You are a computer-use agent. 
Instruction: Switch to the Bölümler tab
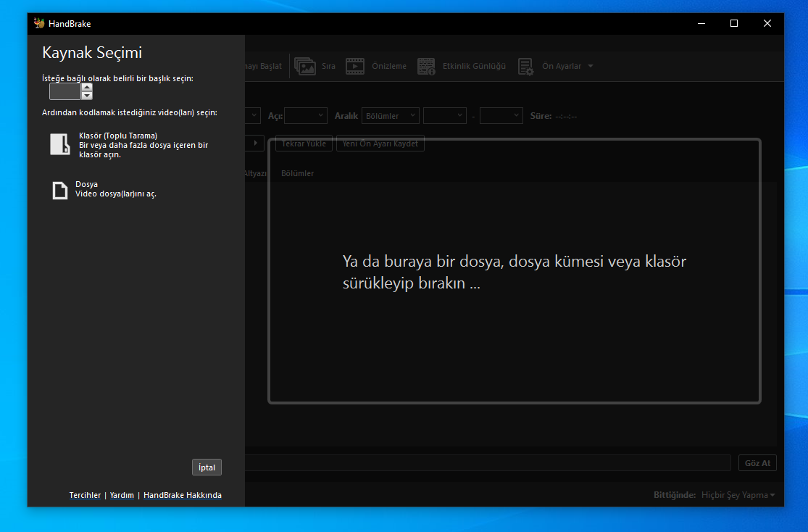(x=297, y=173)
